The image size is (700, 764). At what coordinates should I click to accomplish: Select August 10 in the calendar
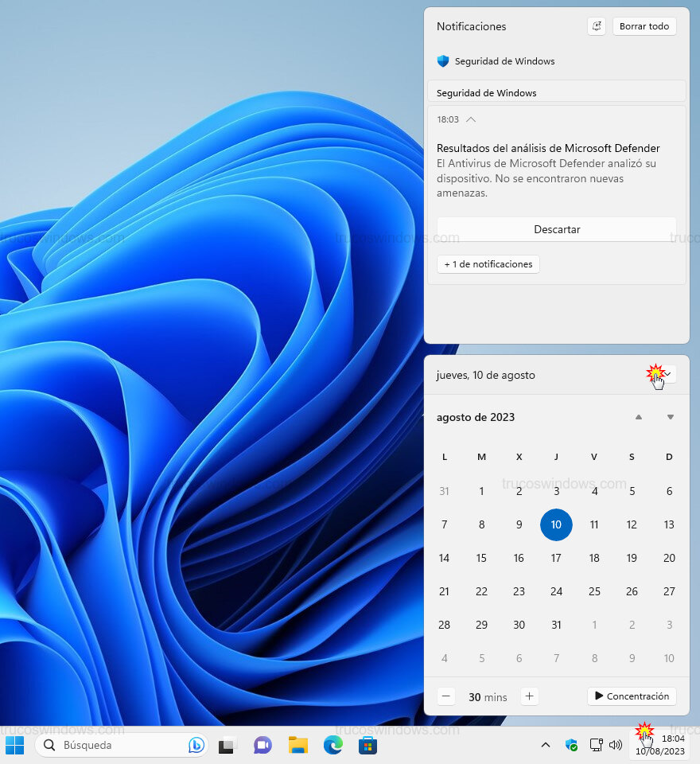556,524
